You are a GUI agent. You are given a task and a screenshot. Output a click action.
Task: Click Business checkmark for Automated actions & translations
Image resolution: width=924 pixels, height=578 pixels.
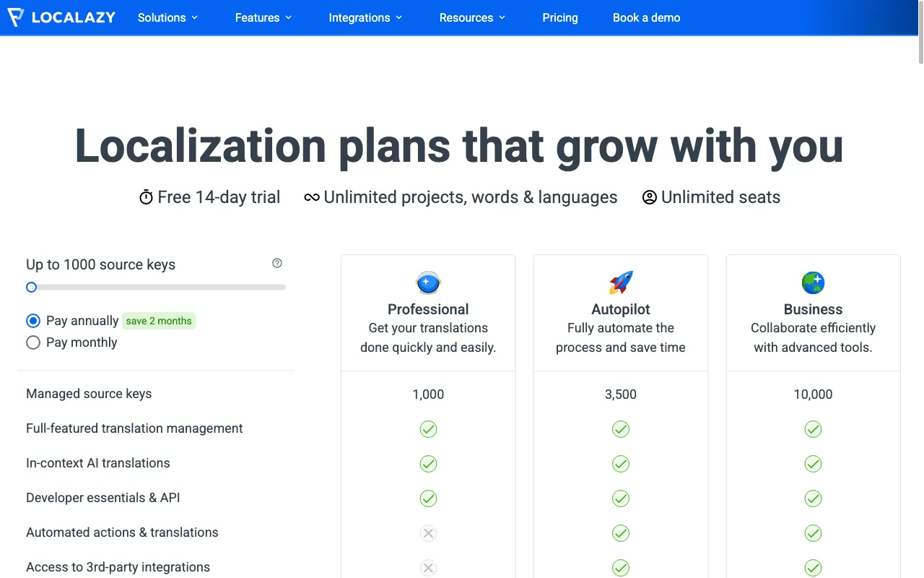[x=814, y=533]
